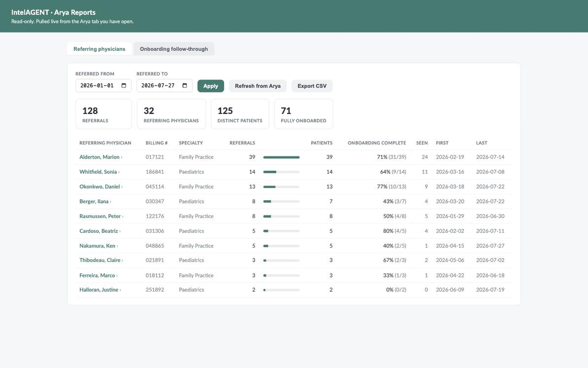Click the Specialty column header

191,143
